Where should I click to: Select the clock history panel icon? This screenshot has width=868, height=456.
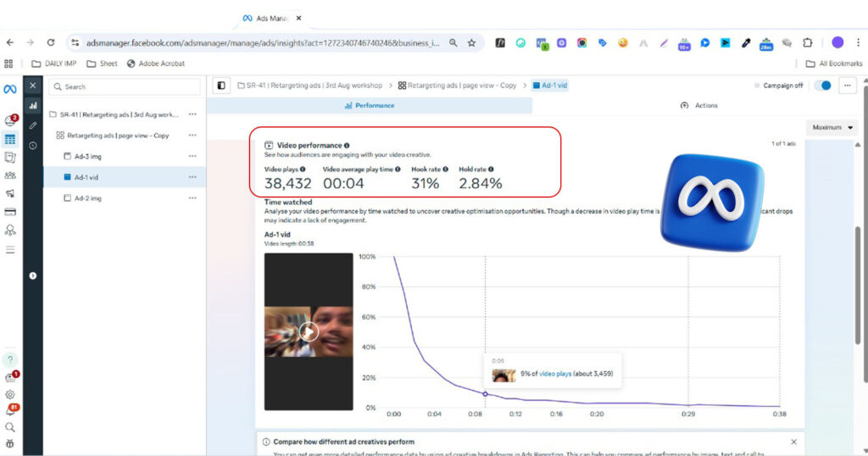[x=33, y=146]
